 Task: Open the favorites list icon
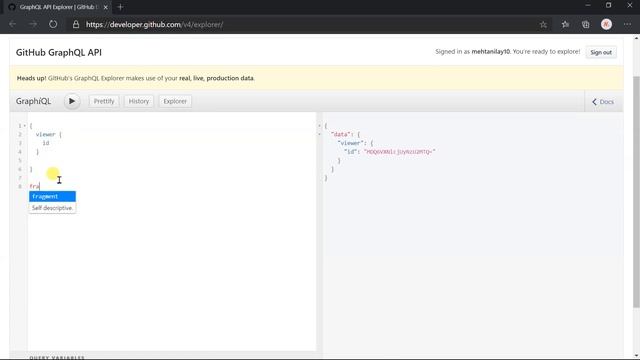[565, 24]
